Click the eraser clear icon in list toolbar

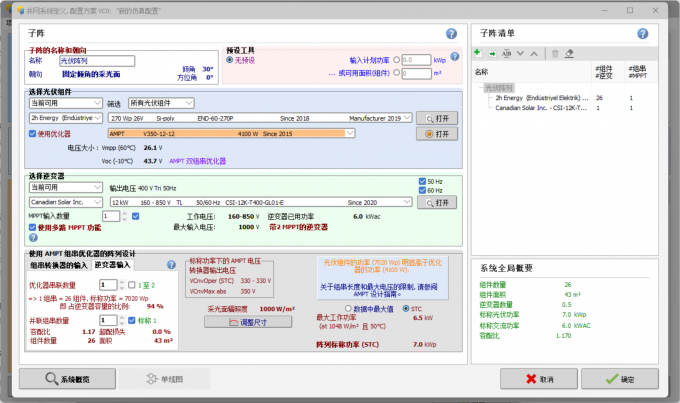[569, 53]
